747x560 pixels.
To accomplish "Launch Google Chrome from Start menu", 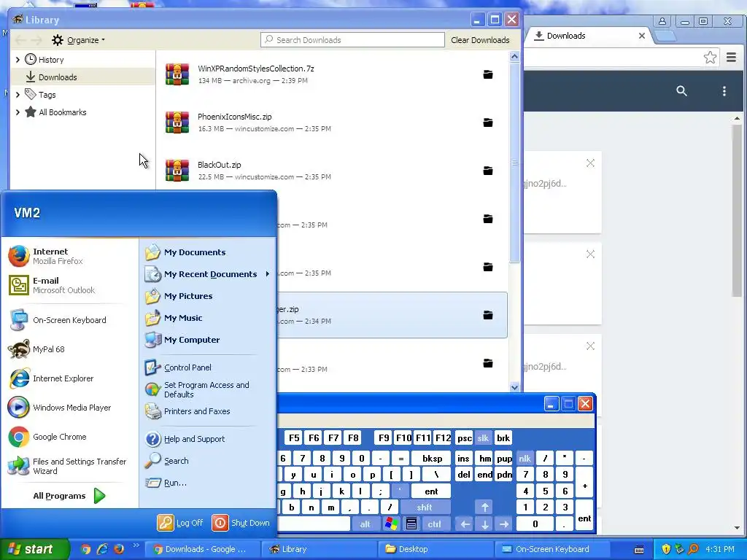I will coord(70,437).
